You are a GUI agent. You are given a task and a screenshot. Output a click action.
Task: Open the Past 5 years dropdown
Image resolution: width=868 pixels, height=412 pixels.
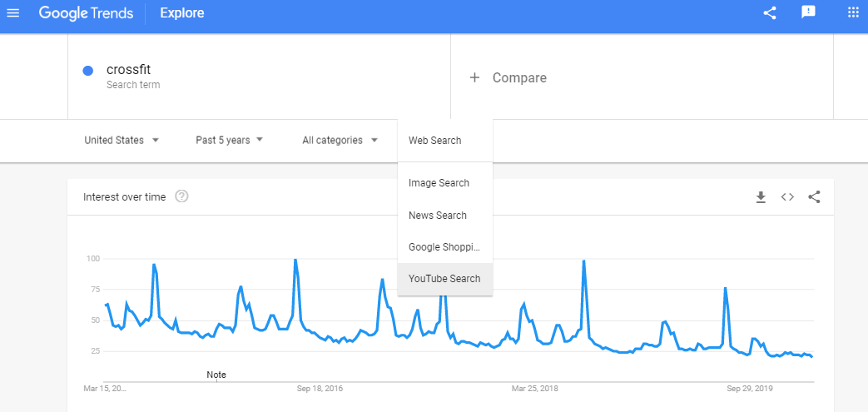(x=230, y=140)
